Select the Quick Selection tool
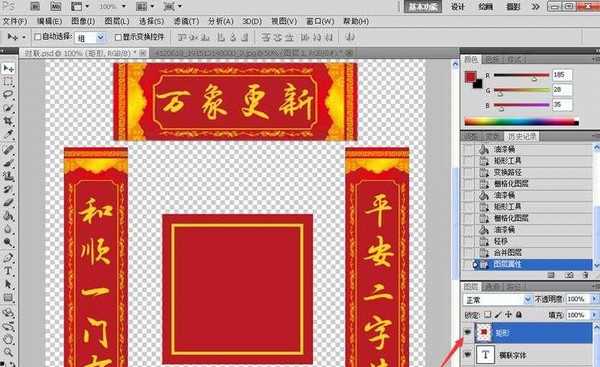 tap(8, 108)
